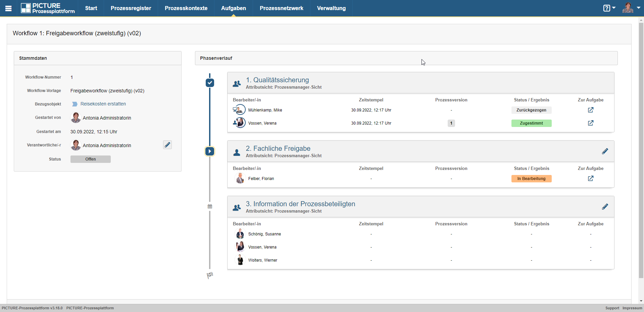
Task: Click the completed phase checkmark marker
Action: (210, 83)
